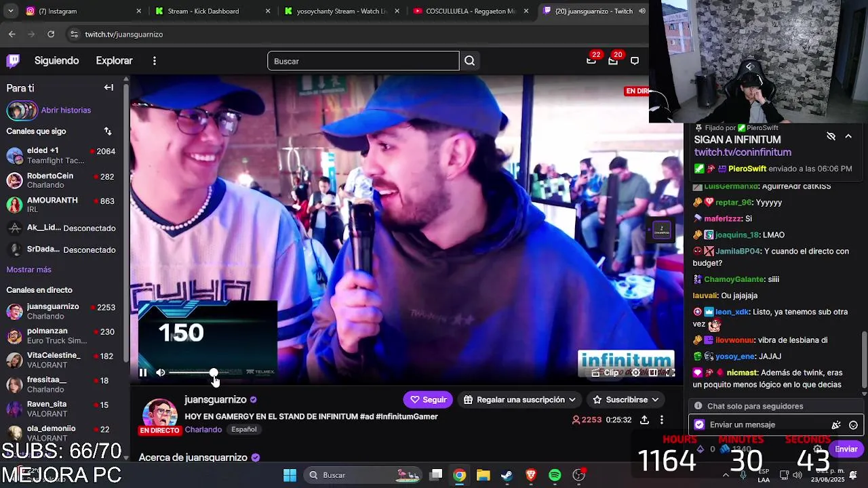Pause the stream video
Viewport: 868px width, 488px height.
pos(143,372)
